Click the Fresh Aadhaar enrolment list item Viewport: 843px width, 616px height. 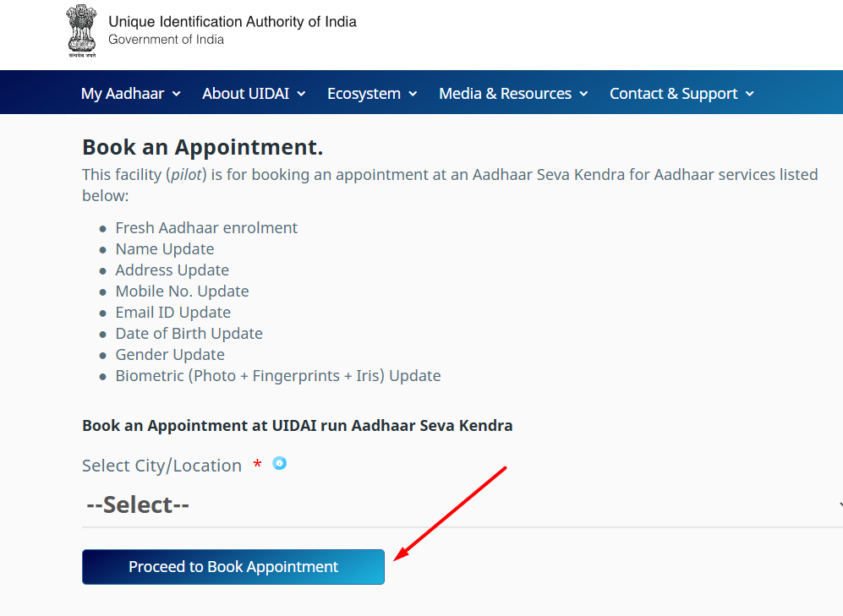[206, 228]
